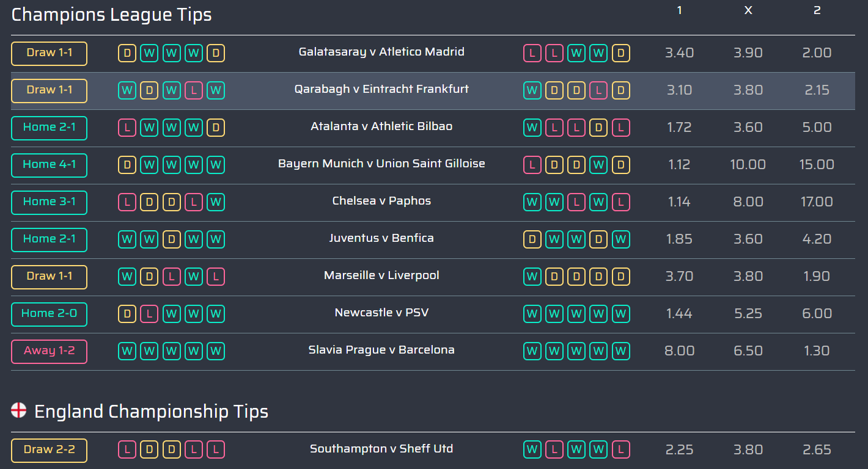Click the D badge in Atalanta's form
The height and width of the screenshot is (469, 868).
pos(215,128)
